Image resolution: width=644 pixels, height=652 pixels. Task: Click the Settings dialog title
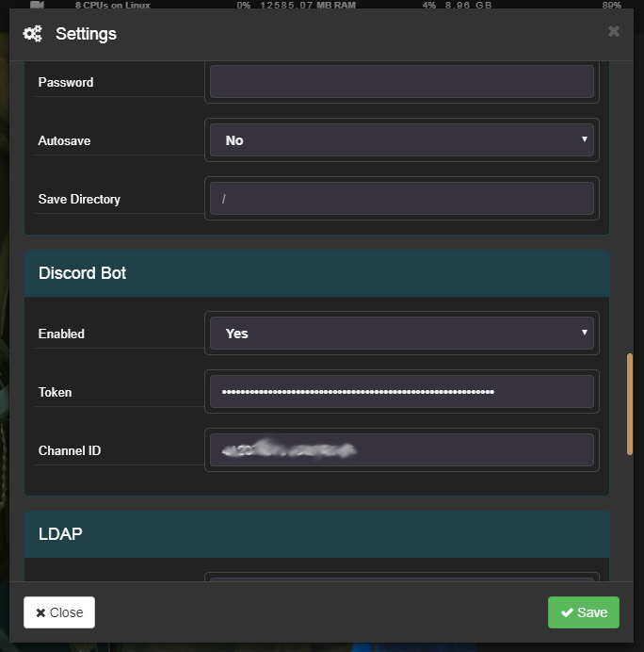pyautogui.click(x=86, y=34)
